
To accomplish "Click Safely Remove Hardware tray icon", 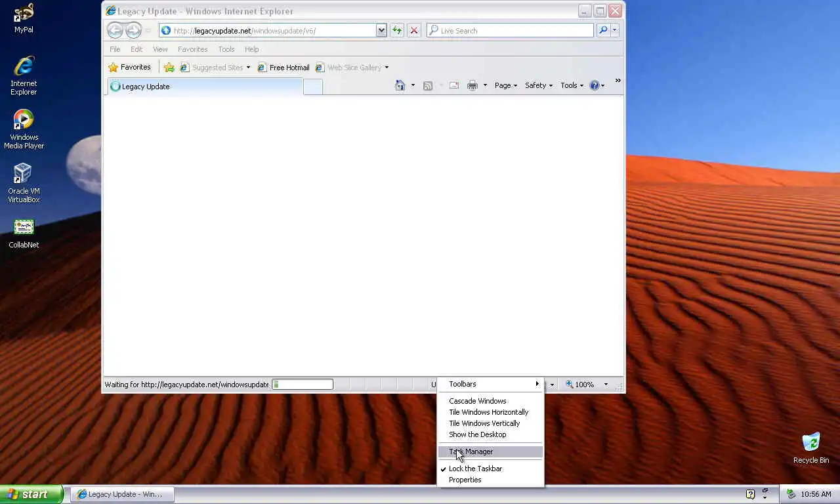I will click(791, 494).
